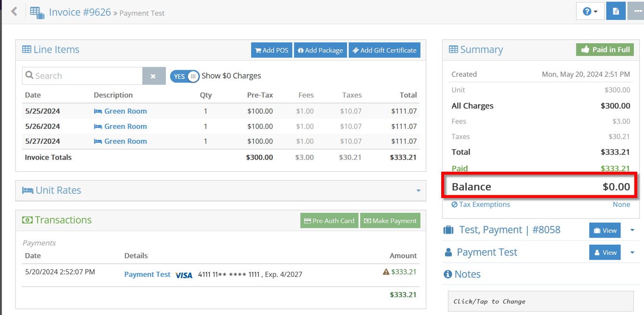644x315 pixels.
Task: Click the Notes text box to change
Action: point(541,302)
